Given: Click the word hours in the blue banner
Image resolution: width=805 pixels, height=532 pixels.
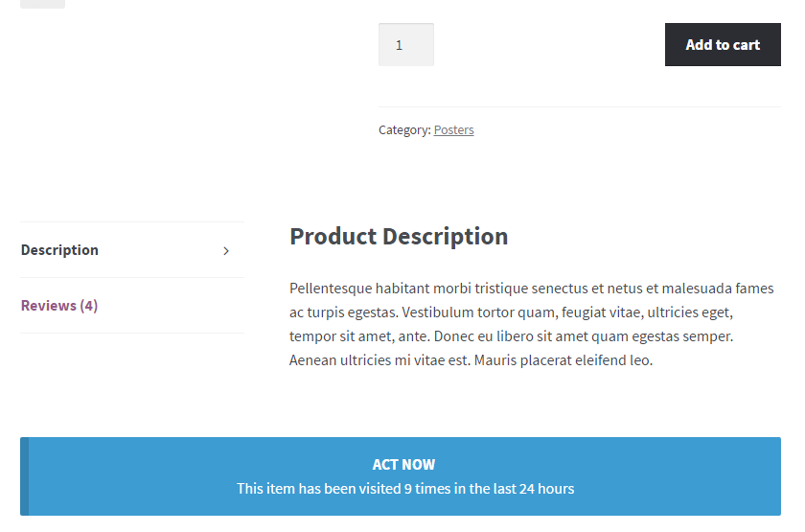Looking at the screenshot, I should click(556, 488).
